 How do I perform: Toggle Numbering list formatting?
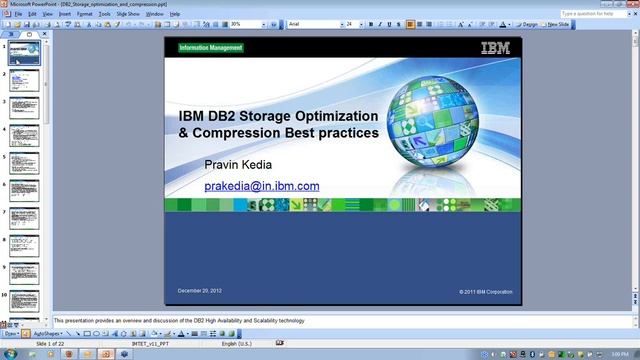click(x=440, y=24)
